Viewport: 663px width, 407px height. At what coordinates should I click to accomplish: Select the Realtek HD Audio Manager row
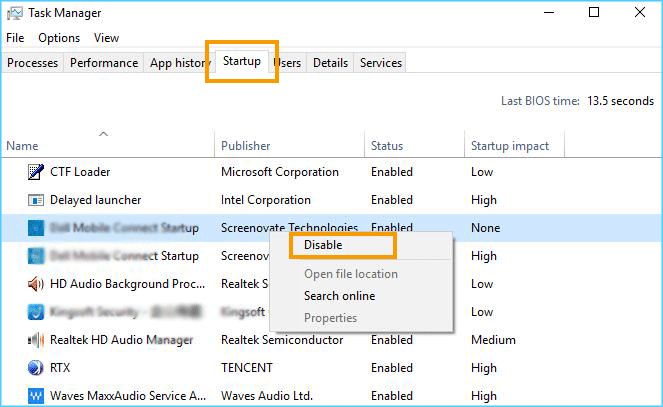point(121,340)
